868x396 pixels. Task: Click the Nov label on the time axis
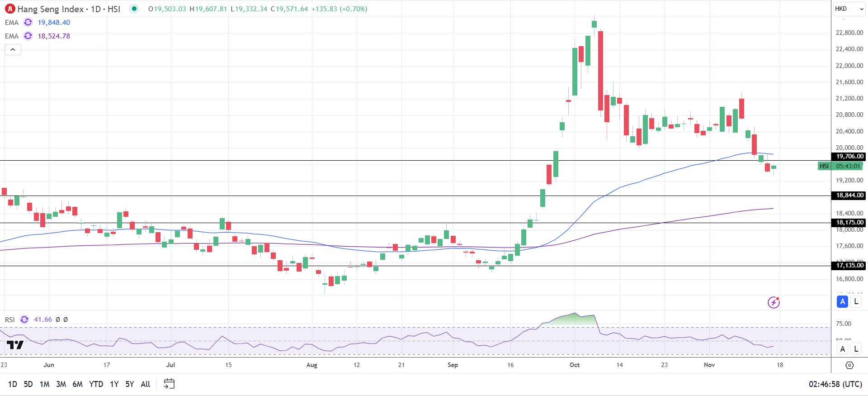tap(709, 365)
